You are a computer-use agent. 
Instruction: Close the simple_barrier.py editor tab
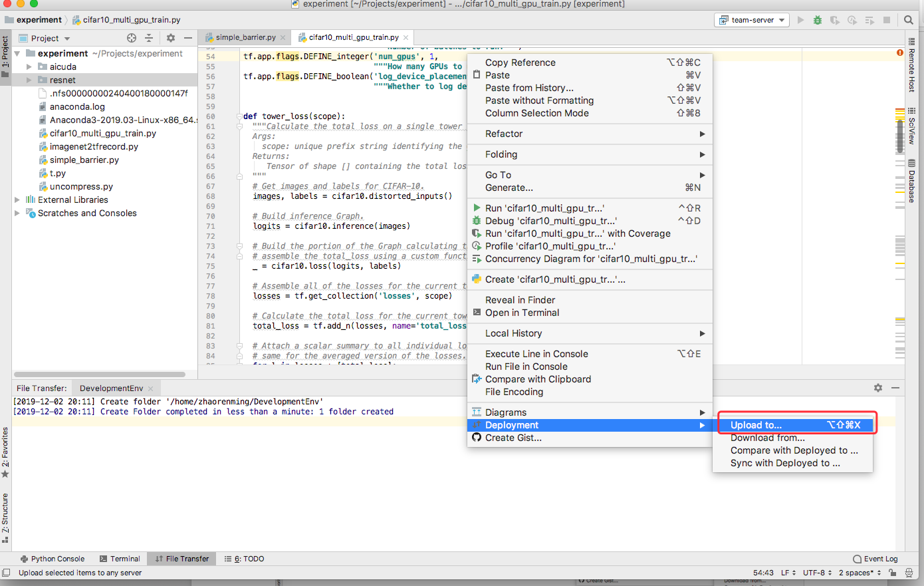[x=283, y=37]
